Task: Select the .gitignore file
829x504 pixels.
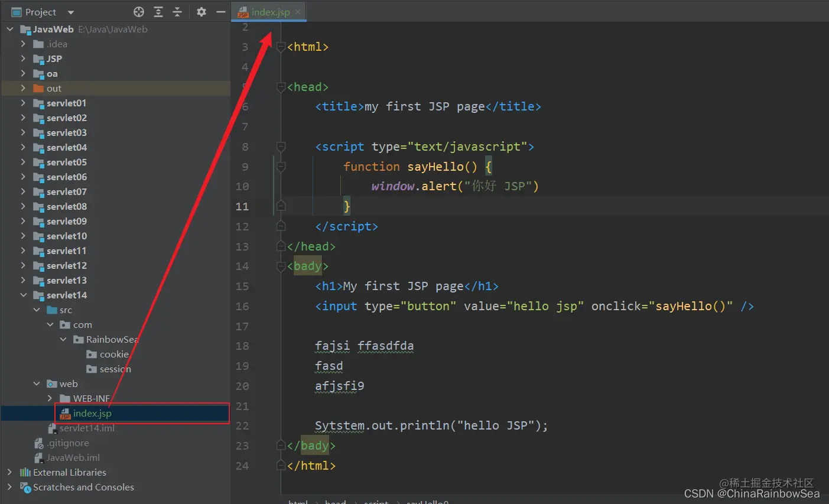Action: click(69, 443)
